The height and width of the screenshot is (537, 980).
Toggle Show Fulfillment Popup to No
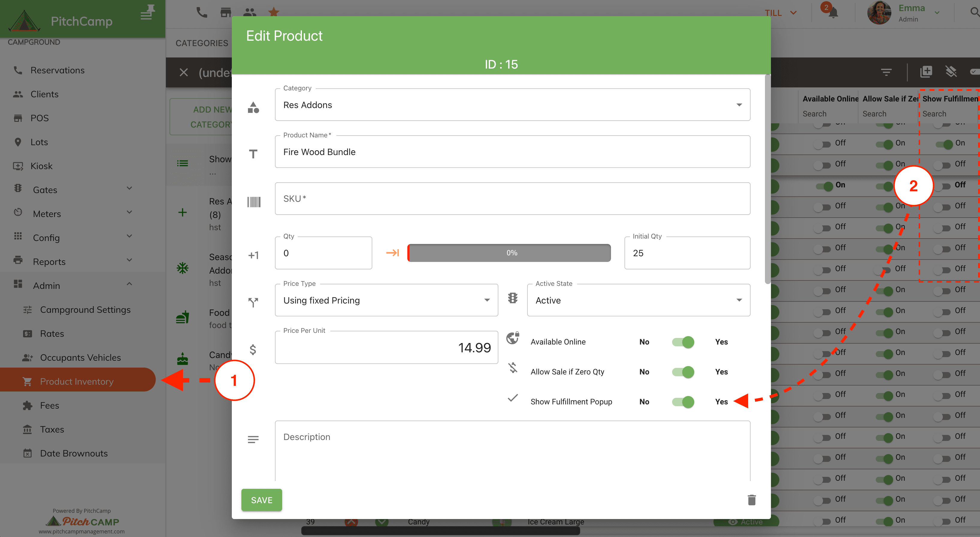pyautogui.click(x=683, y=402)
